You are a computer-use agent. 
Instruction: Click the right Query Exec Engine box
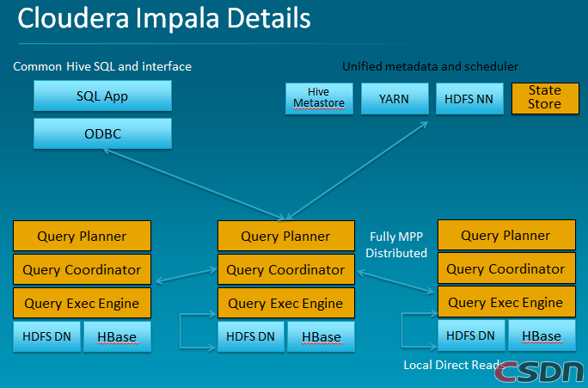click(506, 302)
